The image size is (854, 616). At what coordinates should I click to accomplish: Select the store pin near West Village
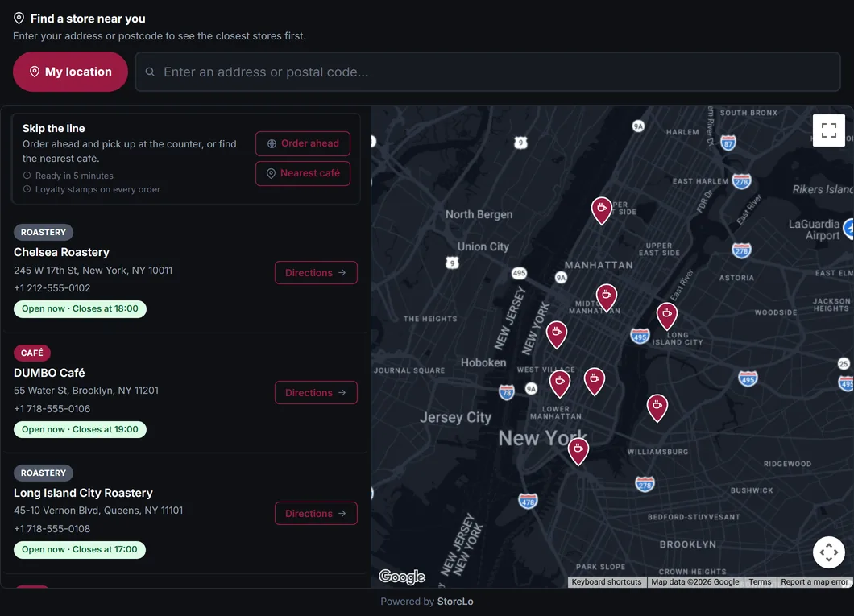pyautogui.click(x=559, y=383)
